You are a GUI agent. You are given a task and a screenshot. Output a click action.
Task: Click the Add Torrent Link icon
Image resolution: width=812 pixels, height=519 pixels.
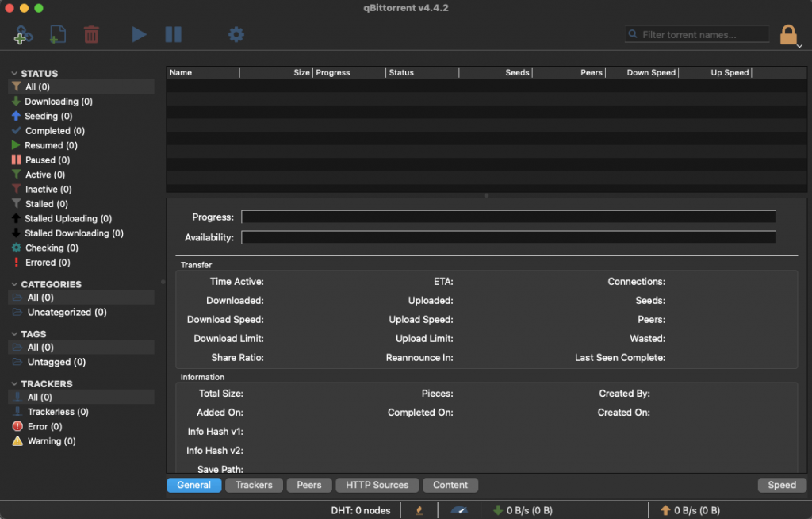coord(23,34)
